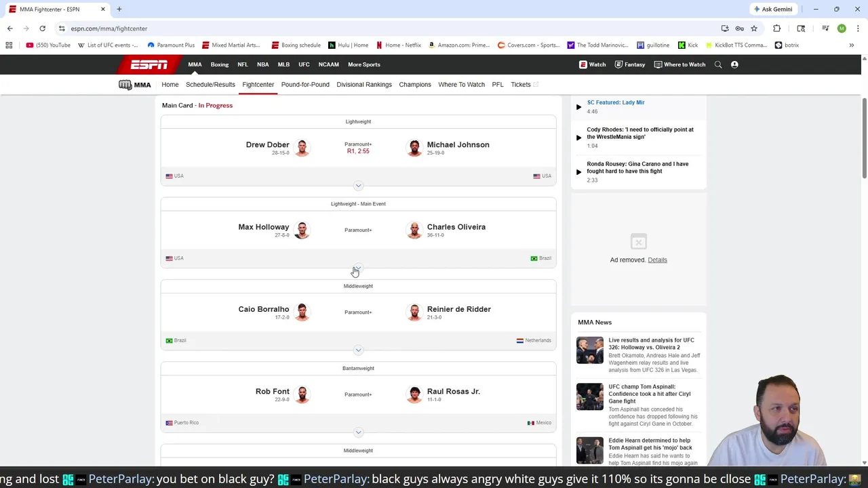Bookmark this page with the star icon

[753, 28]
